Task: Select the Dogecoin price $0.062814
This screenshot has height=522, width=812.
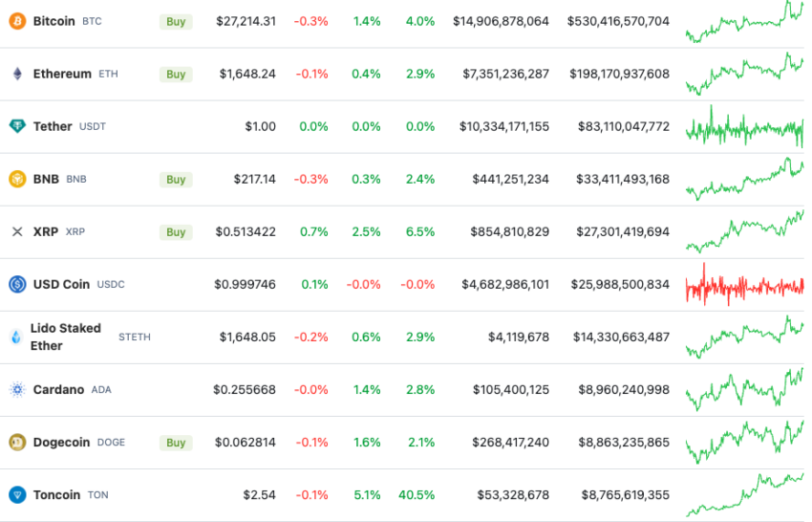Action: (x=246, y=443)
